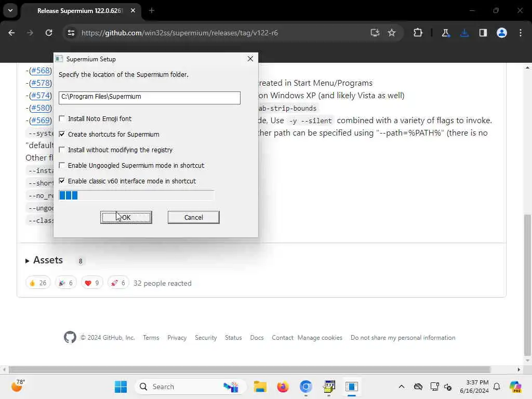The image size is (532, 399).
Task: Show browser downloads
Action: pyautogui.click(x=464, y=33)
